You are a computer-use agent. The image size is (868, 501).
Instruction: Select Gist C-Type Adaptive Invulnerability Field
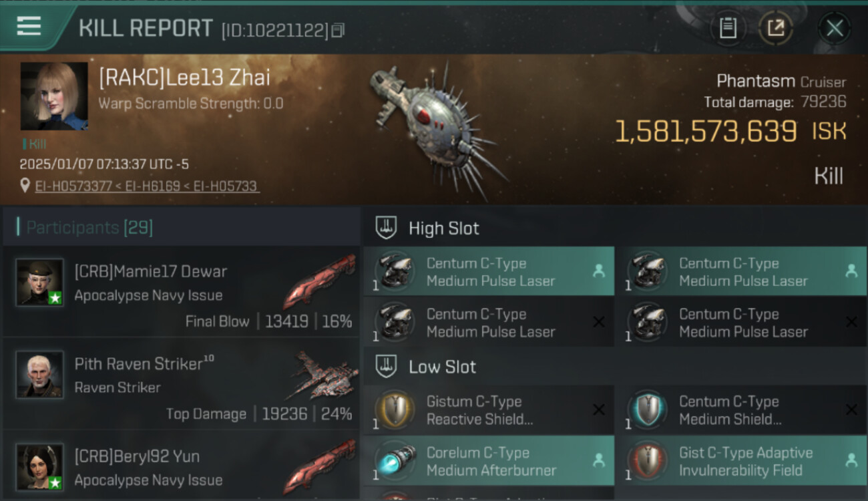coord(740,461)
